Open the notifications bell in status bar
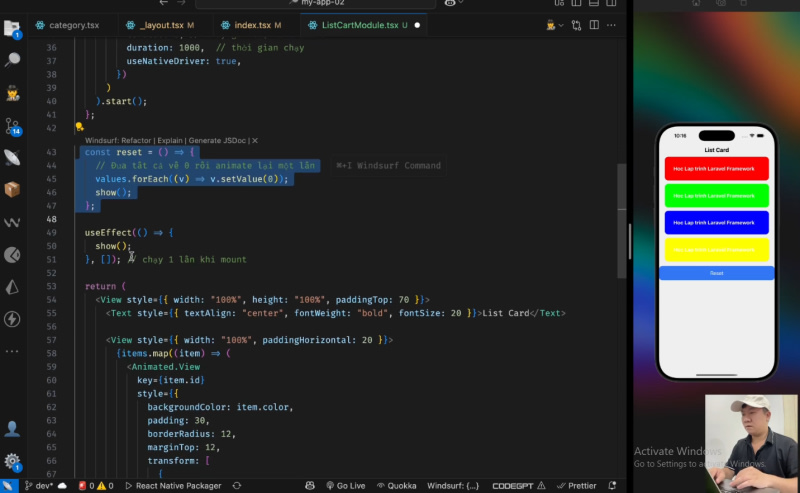800x493 pixels. click(613, 485)
